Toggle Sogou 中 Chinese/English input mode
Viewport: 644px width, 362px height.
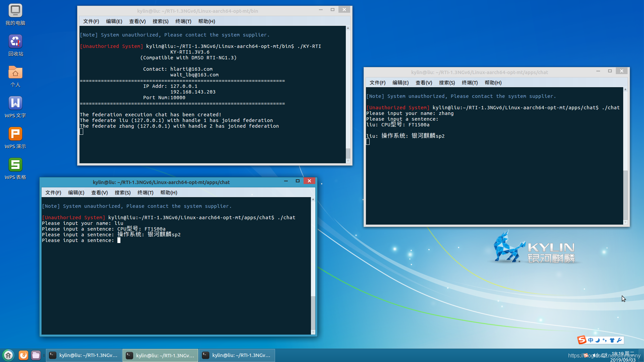591,340
